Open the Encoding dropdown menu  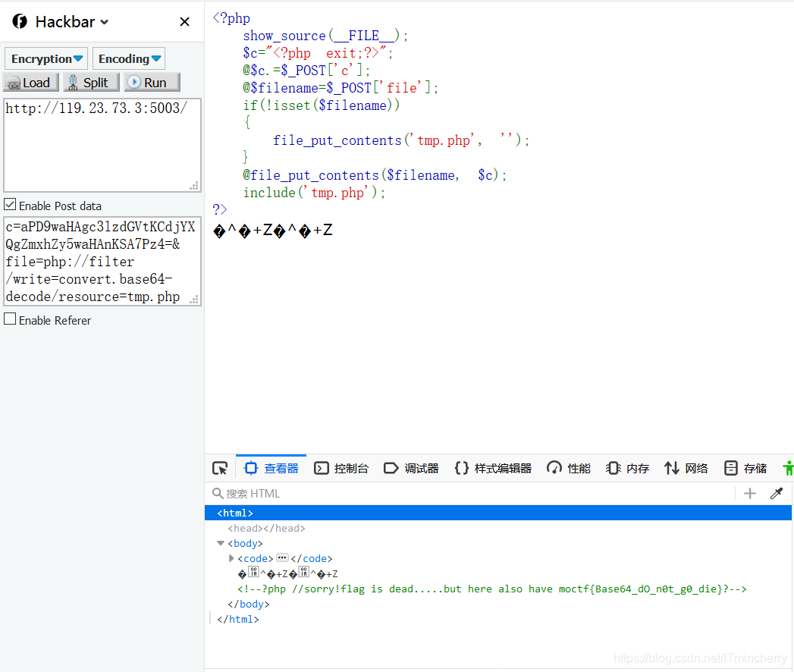point(129,58)
